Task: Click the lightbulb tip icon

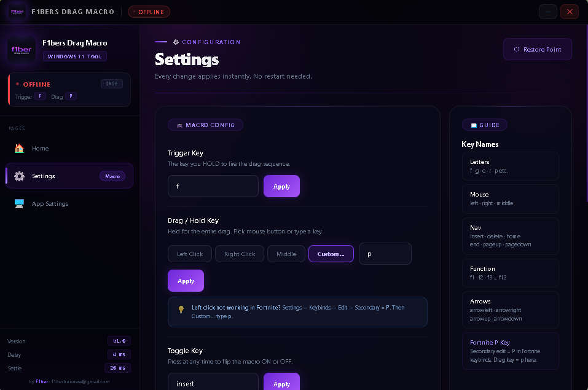Action: click(181, 310)
